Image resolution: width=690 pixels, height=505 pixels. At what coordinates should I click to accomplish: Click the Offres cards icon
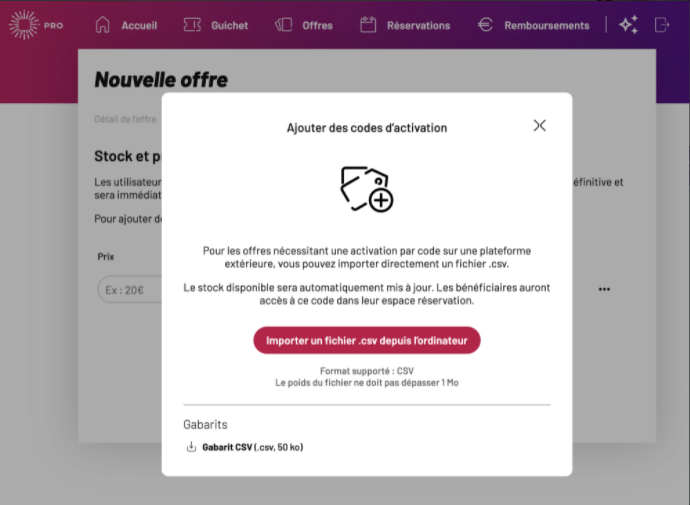point(284,25)
